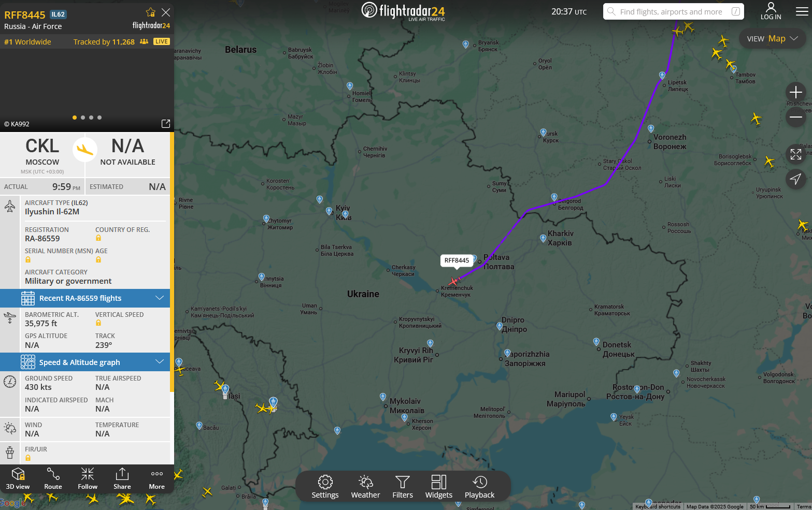Image resolution: width=812 pixels, height=510 pixels.
Task: Click the red RFF8445 aircraft on map
Action: [x=454, y=281]
